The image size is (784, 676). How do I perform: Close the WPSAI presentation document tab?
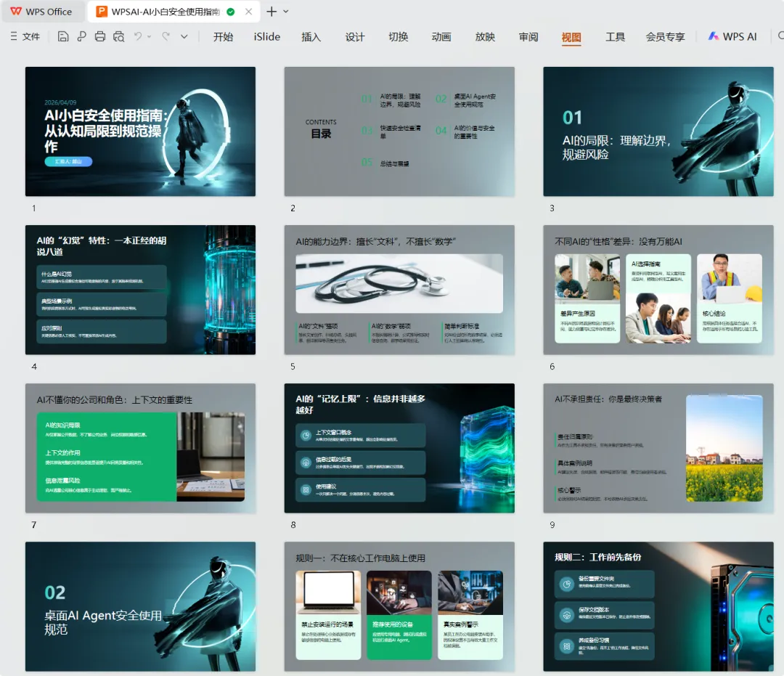pos(248,12)
